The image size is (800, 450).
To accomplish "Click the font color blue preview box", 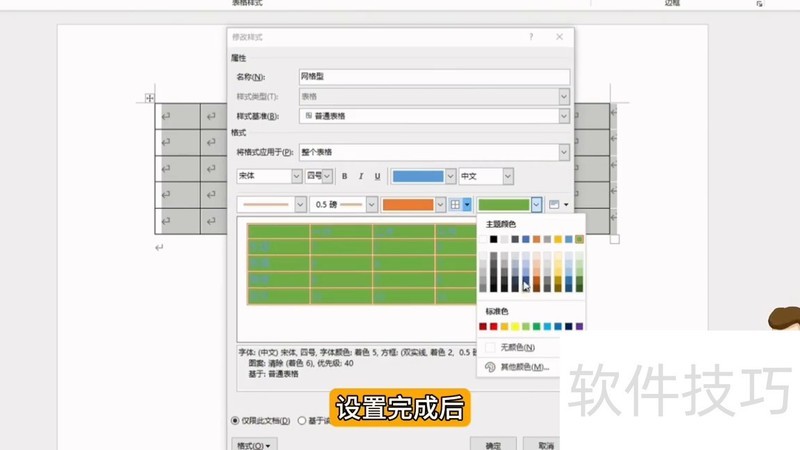I will coord(418,176).
